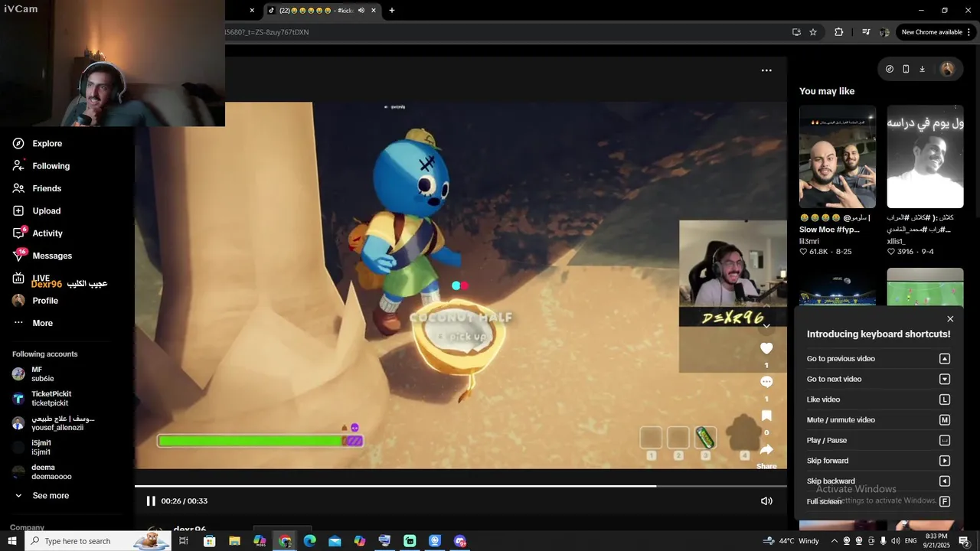The width and height of the screenshot is (980, 551).
Task: Open the video comments bubble
Action: (766, 382)
